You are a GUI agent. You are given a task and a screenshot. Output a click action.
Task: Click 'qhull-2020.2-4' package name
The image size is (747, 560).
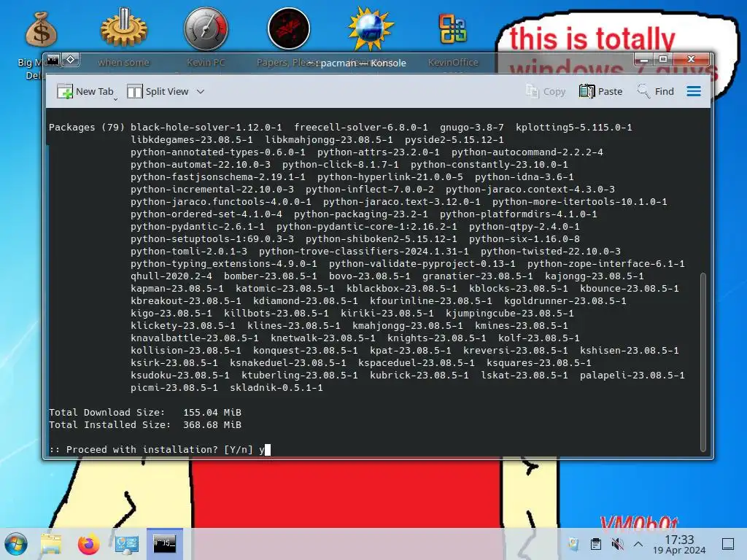[x=171, y=276]
